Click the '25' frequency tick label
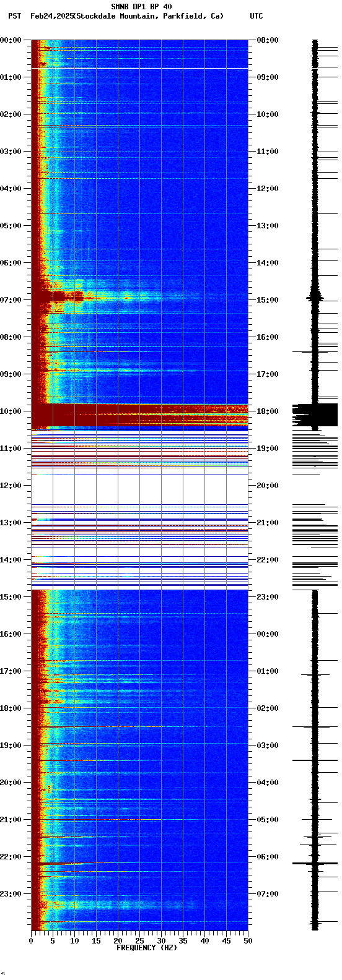The width and height of the screenshot is (342, 980). point(139,941)
